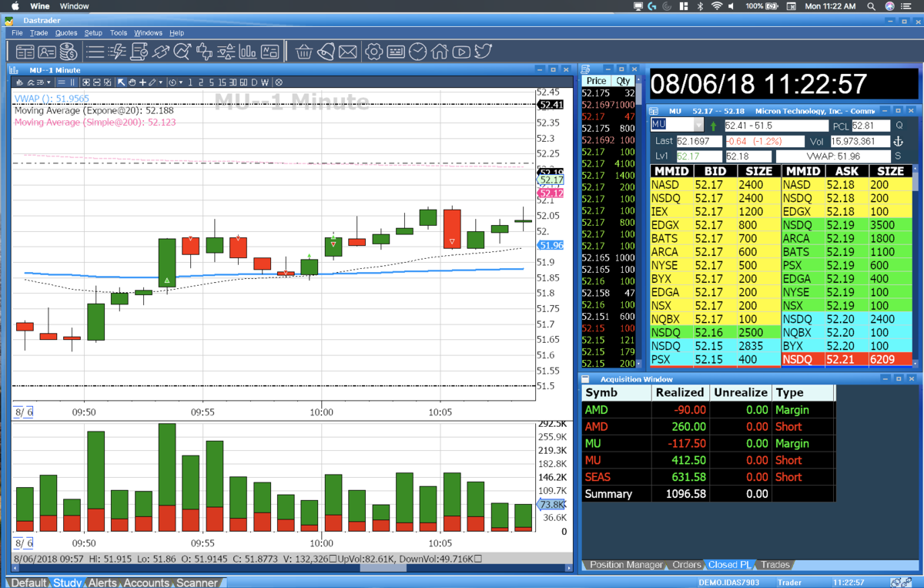
Task: Switch to the Trades tab
Action: [775, 565]
